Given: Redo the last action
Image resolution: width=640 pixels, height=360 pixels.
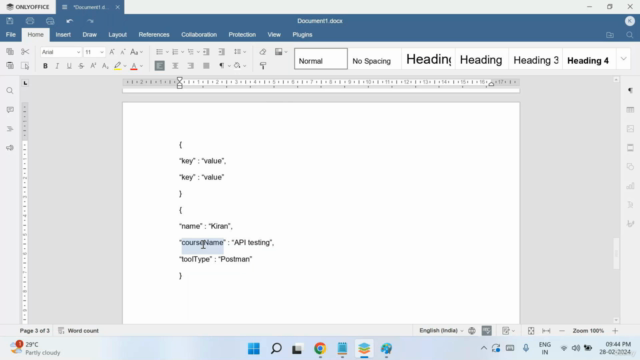Looking at the screenshot, I should point(90,21).
